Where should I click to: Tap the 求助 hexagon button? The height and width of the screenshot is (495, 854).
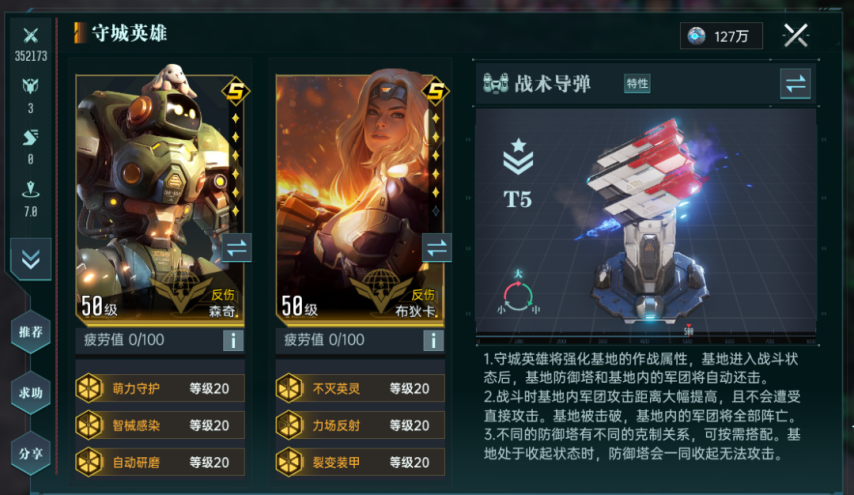coord(30,393)
